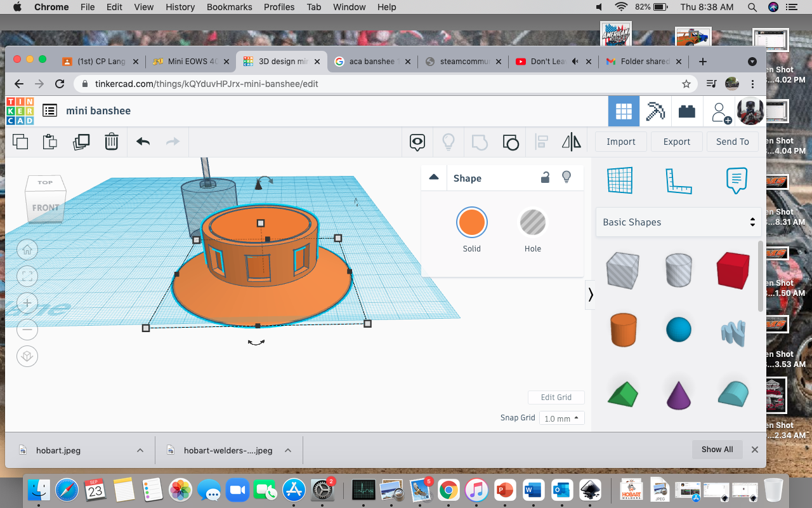Click the Ungroup shapes icon

coord(510,142)
